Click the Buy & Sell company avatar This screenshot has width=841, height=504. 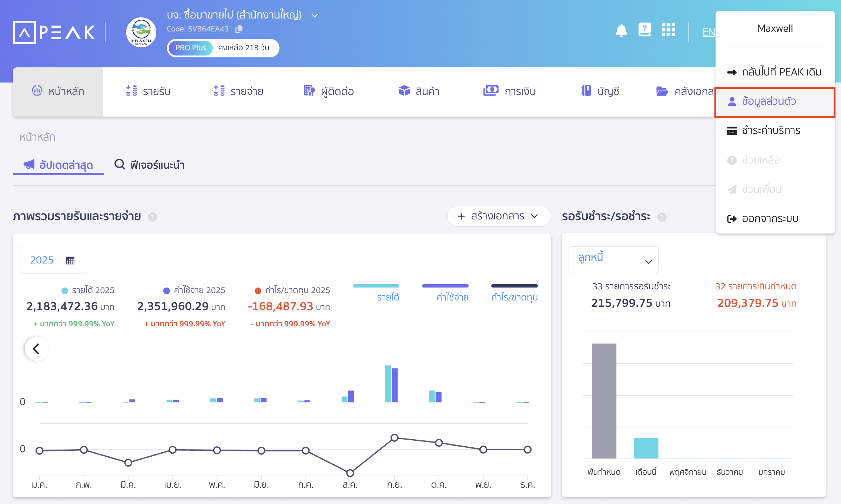[141, 33]
